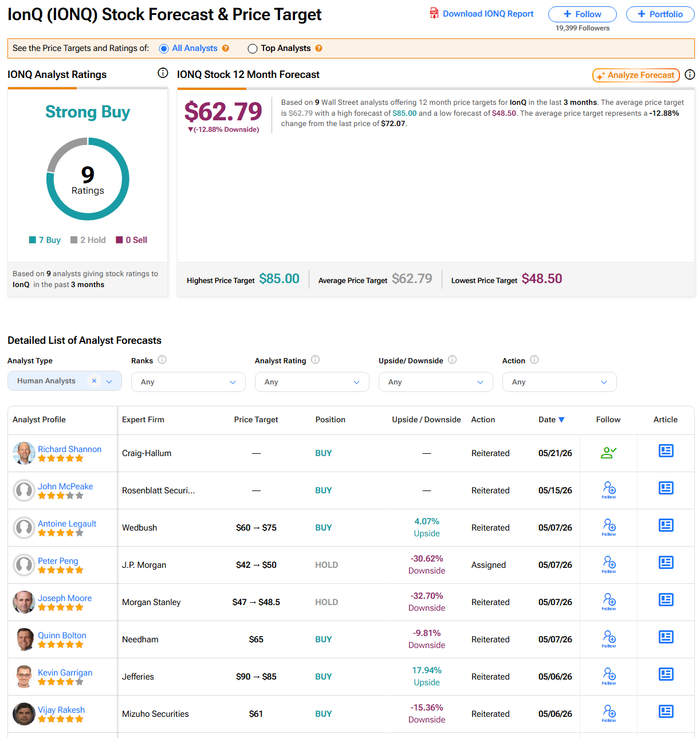This screenshot has width=700, height=738.
Task: Unfollow Richard Shannon via the green following icon
Action: click(x=608, y=453)
